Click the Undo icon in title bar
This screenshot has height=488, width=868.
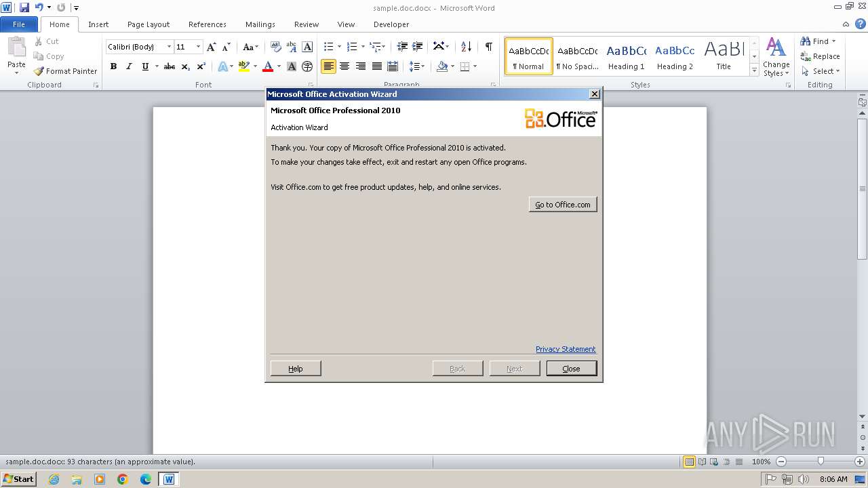(x=39, y=7)
